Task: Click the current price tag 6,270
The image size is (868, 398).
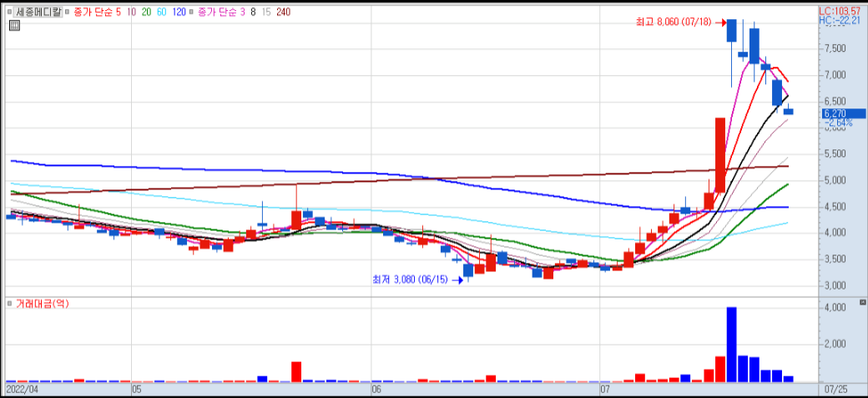Action: point(844,113)
